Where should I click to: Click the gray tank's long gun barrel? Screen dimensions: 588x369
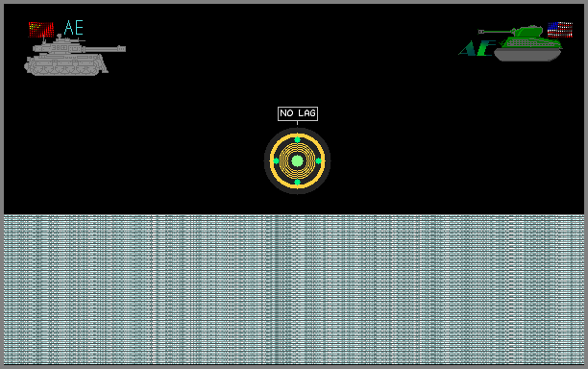[x=105, y=49]
